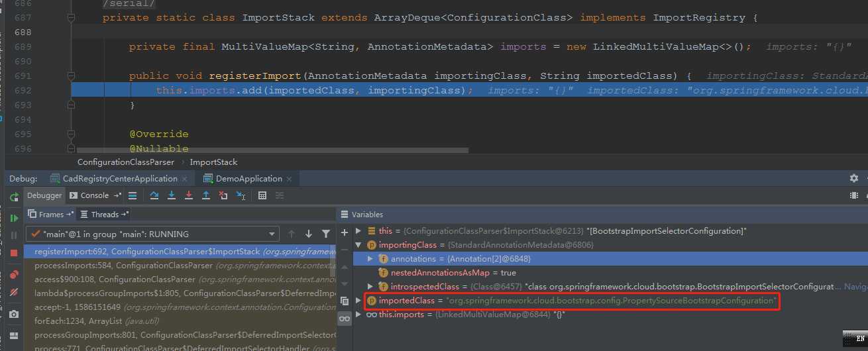Viewport: 868px width, 351px height.
Task: Open View Breakpoints red circles icon
Action: pos(14,274)
